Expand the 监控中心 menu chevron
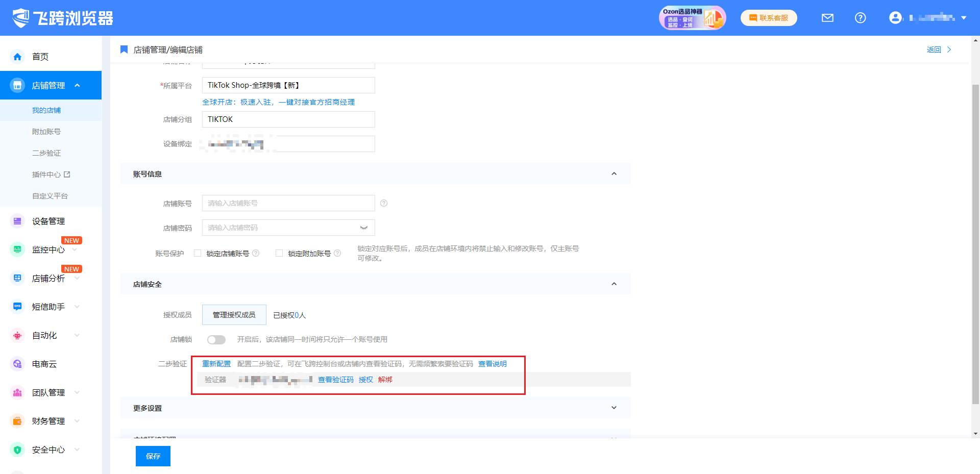 (x=75, y=250)
